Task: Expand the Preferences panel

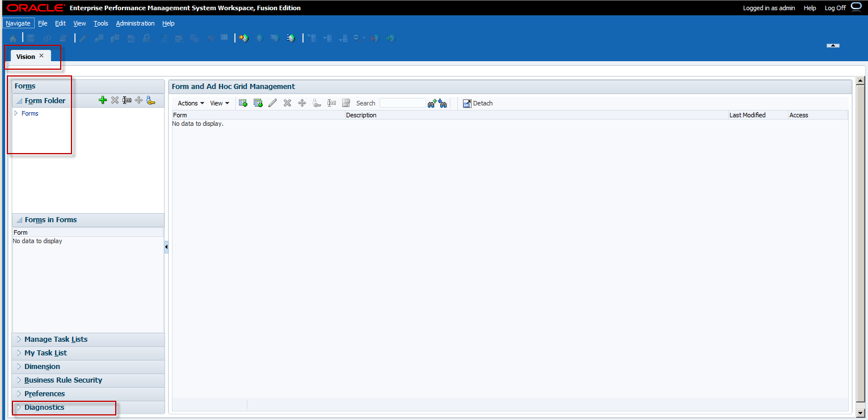Action: coord(19,394)
